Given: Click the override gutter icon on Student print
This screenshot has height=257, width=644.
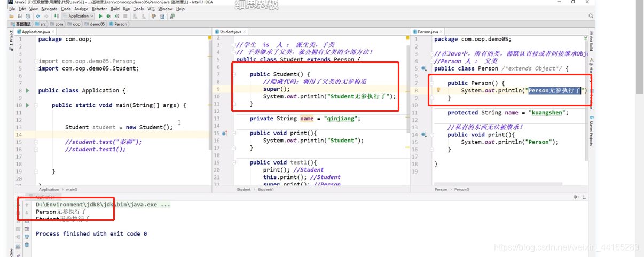Looking at the screenshot, I should (225, 133).
